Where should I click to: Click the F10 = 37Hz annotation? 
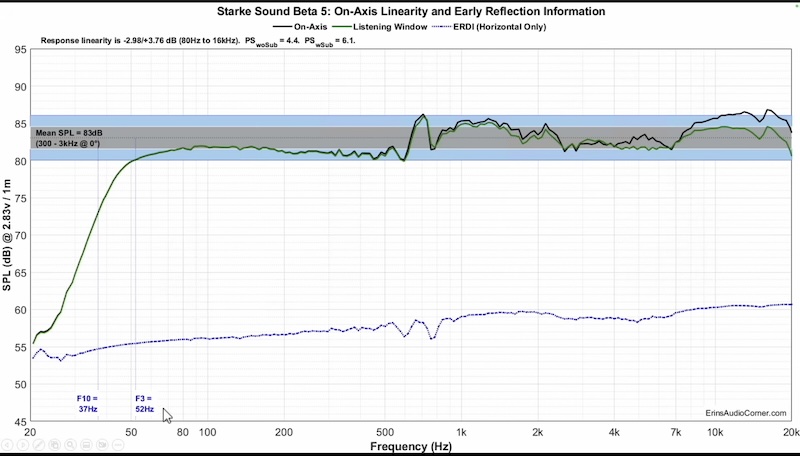(88, 403)
